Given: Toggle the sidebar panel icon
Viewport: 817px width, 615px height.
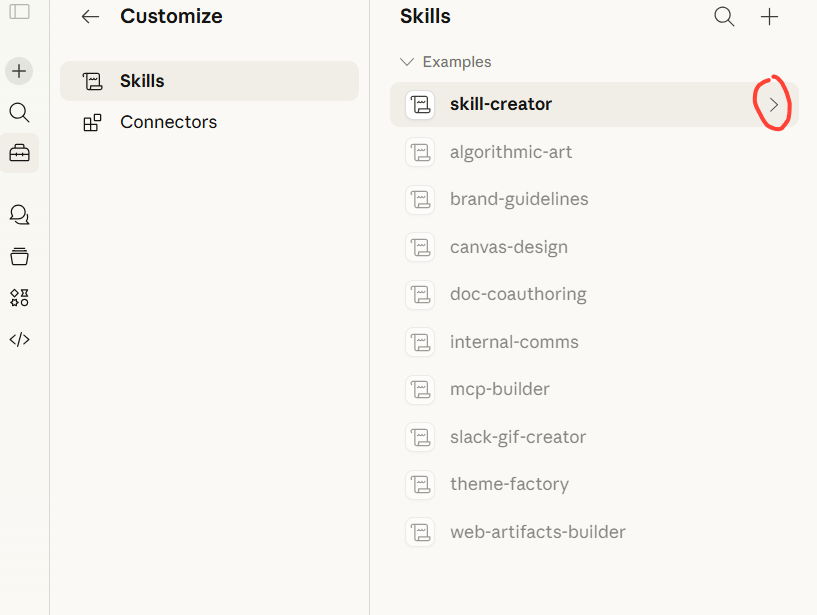Looking at the screenshot, I should pyautogui.click(x=19, y=11).
